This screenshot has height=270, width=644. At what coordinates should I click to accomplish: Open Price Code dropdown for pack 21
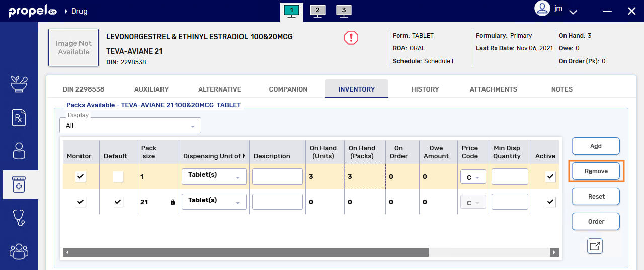click(473, 202)
